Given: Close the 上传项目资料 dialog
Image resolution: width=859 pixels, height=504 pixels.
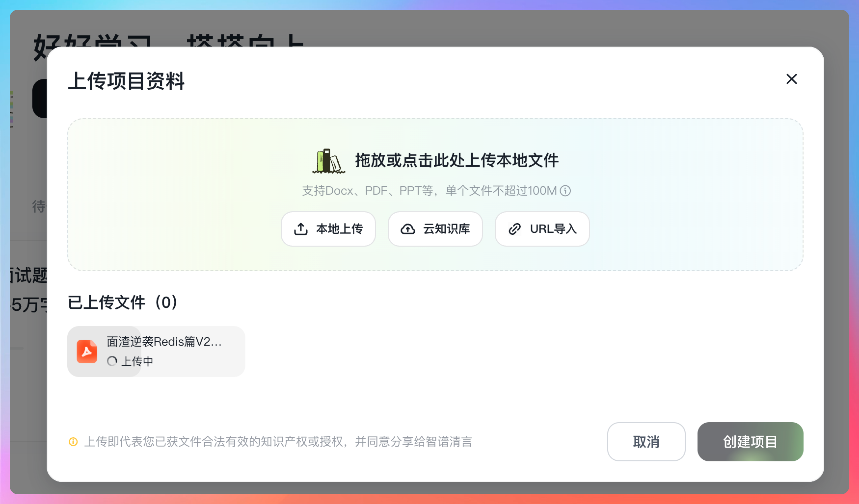Looking at the screenshot, I should point(791,79).
